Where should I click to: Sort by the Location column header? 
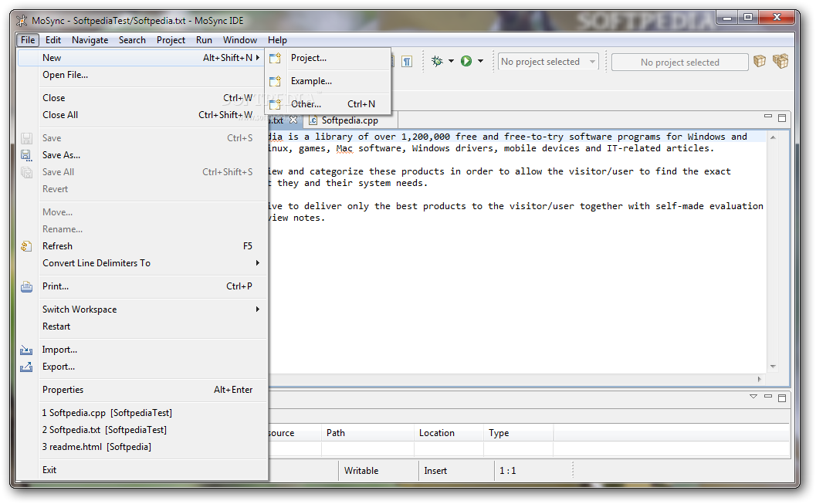coord(449,433)
